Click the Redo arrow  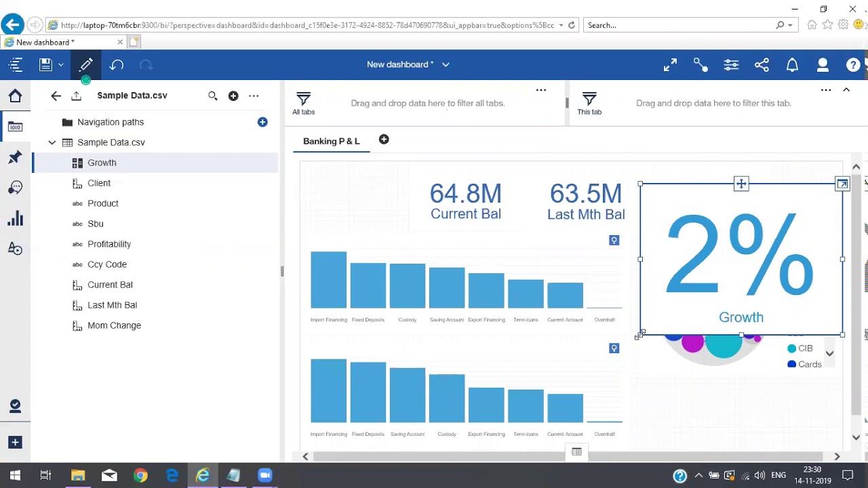146,65
